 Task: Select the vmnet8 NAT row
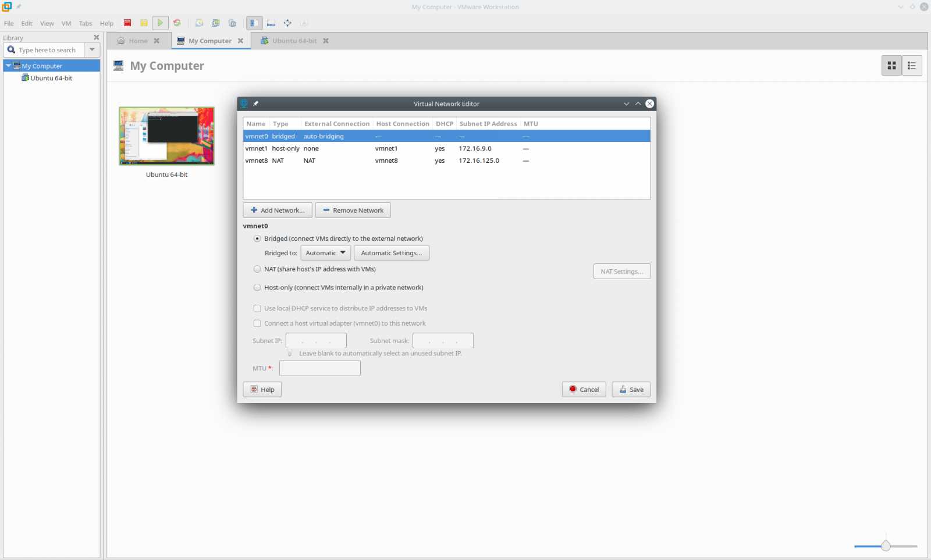pos(446,160)
